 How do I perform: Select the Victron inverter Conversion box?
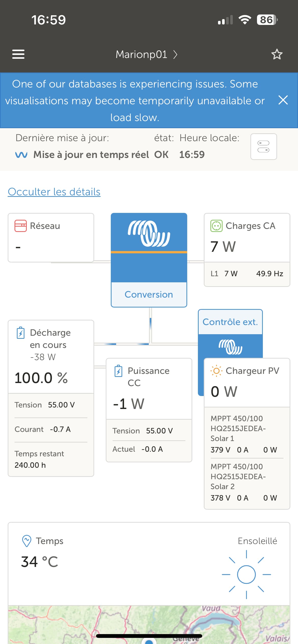pos(149,260)
